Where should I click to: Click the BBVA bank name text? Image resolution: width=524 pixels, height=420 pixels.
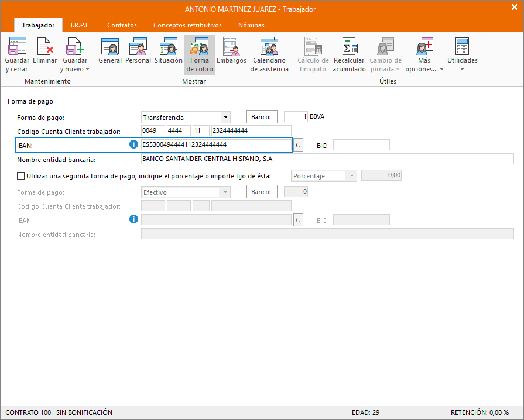(317, 116)
